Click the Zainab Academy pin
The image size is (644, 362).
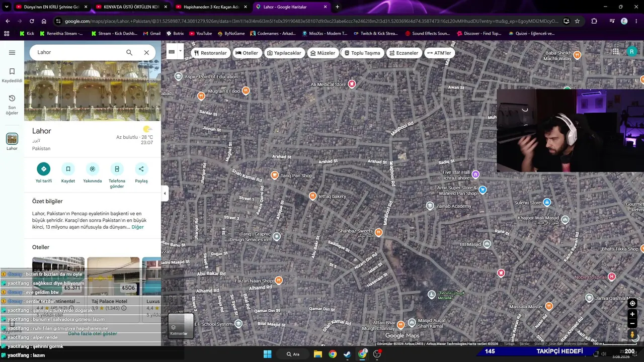tap(430, 206)
